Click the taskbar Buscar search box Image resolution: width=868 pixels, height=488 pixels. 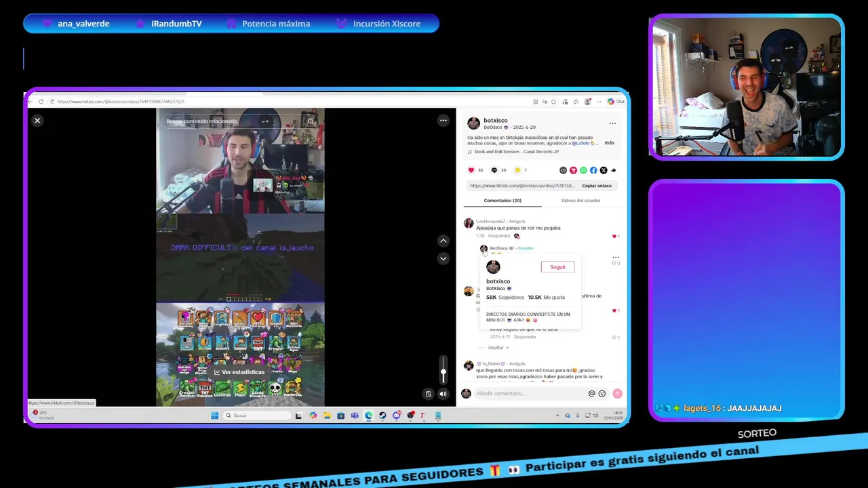click(258, 415)
